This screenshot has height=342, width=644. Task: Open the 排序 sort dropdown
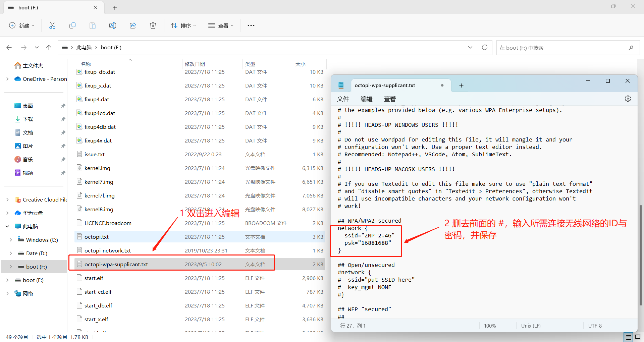[x=183, y=25]
